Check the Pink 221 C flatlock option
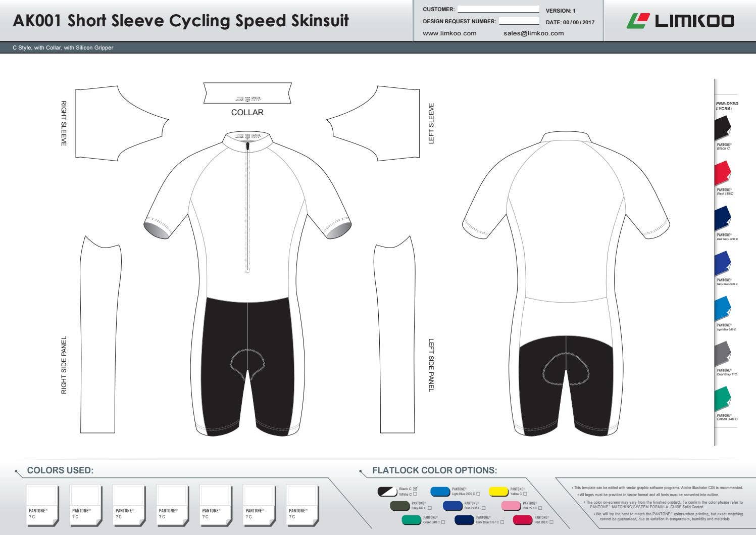756x535 pixels. coord(540,508)
